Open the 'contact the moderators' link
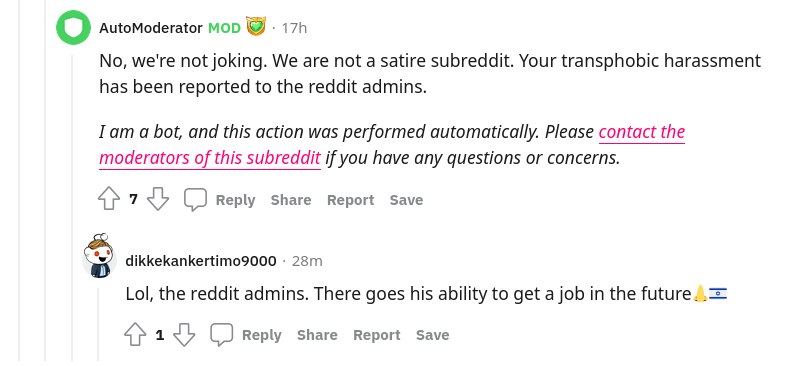793x366 pixels. (392, 145)
